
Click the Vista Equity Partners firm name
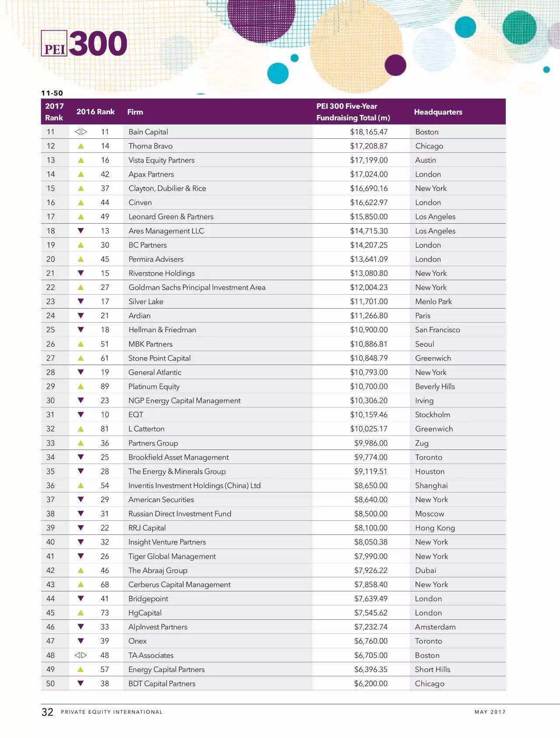[x=161, y=160]
